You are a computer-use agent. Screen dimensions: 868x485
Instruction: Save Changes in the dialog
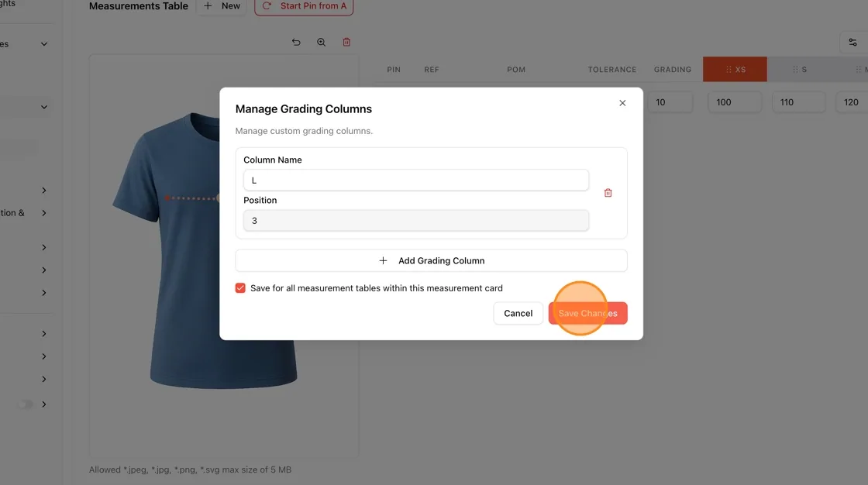pos(587,313)
